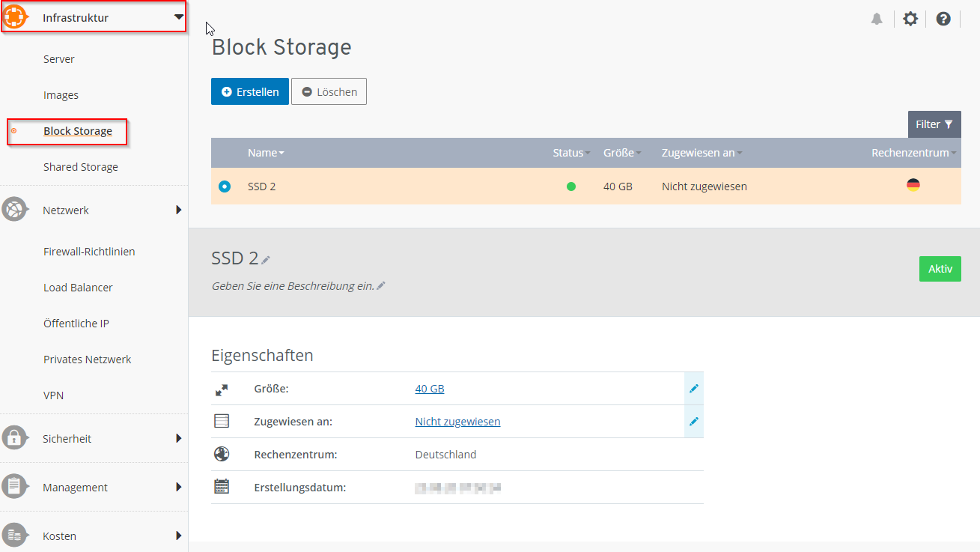
Task: Switch to the Shared Storage section
Action: pyautogui.click(x=81, y=166)
